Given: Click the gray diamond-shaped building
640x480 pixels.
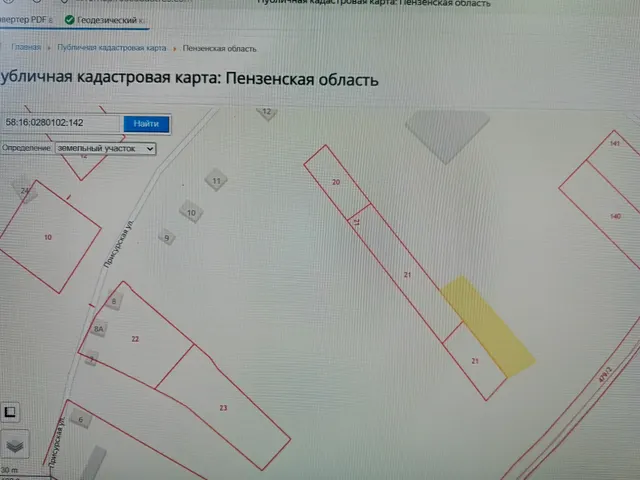Looking at the screenshot, I should (447, 136).
